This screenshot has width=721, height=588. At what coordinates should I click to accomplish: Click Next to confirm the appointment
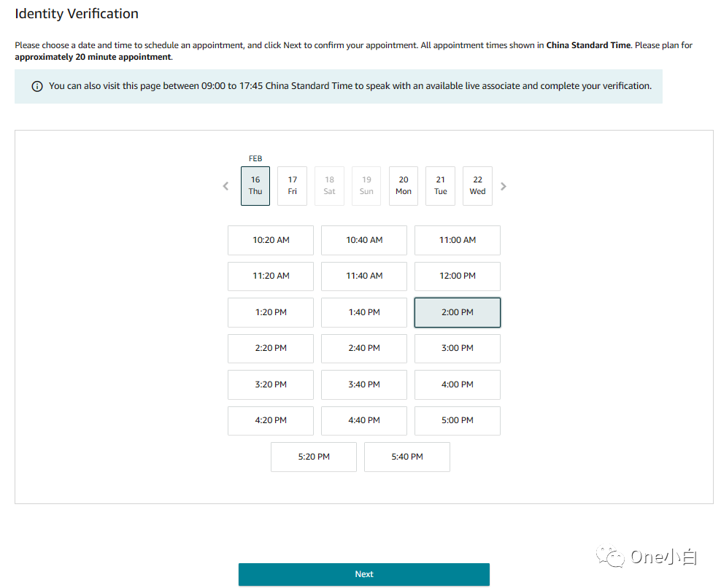pyautogui.click(x=363, y=574)
